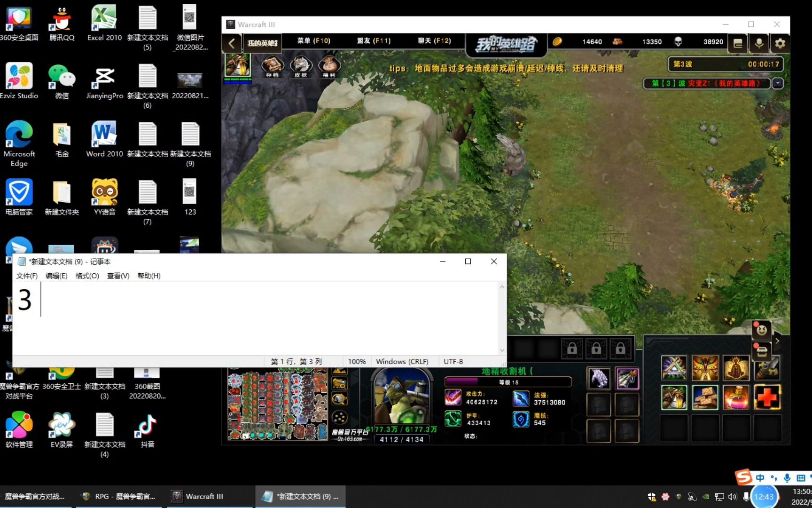Open Notepad 文件(F) menu

pyautogui.click(x=27, y=276)
